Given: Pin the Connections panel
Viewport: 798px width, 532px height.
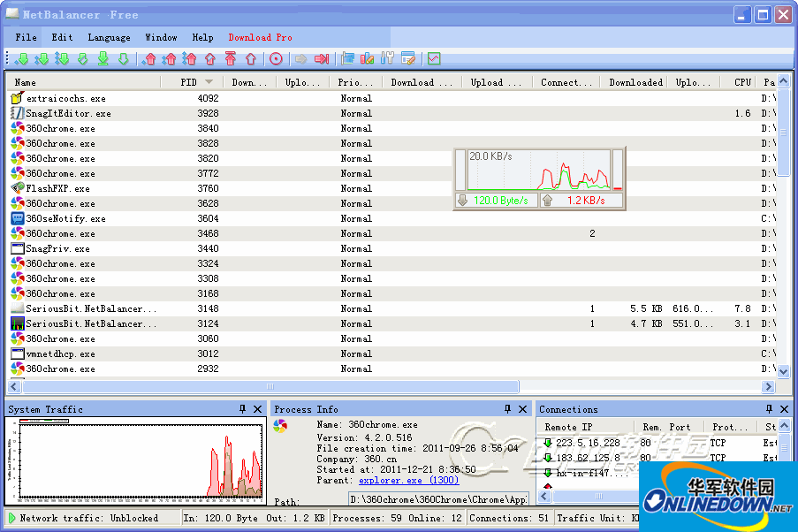Looking at the screenshot, I should coord(769,409).
